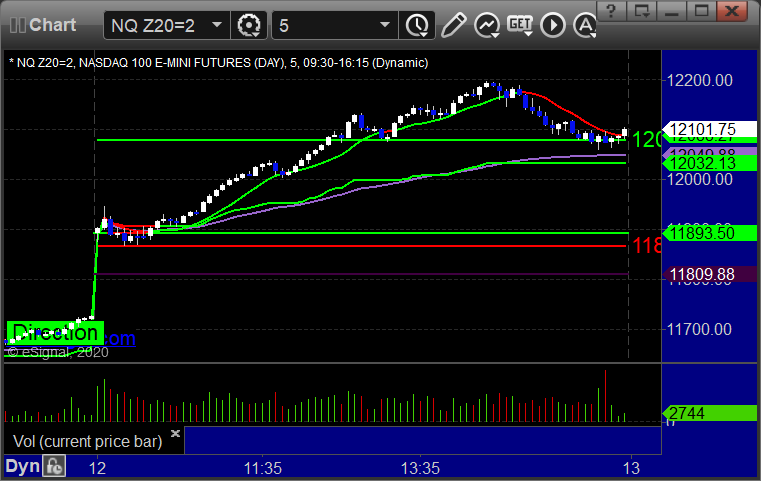
Task: Click the 11:35 time axis label
Action: [x=263, y=468]
